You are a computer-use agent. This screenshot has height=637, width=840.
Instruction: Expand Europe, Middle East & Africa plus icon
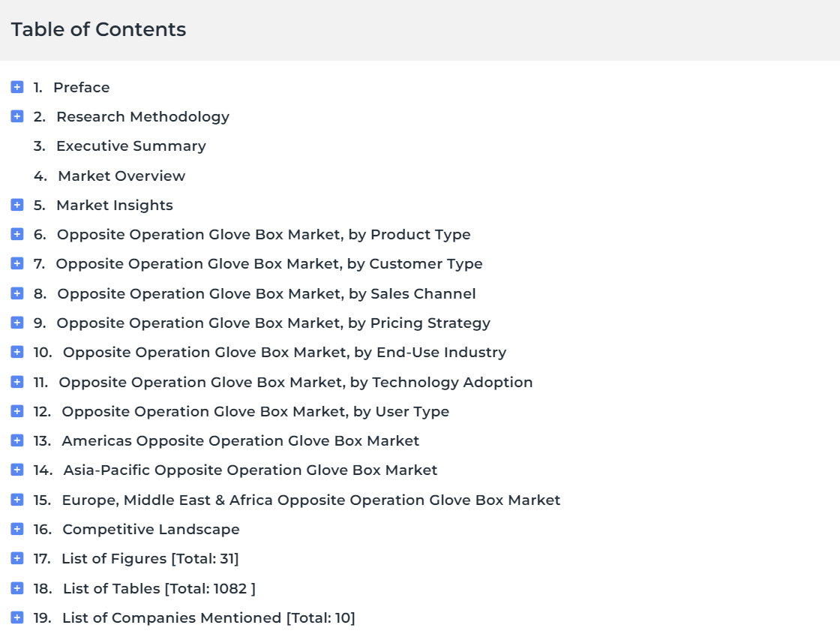[17, 499]
